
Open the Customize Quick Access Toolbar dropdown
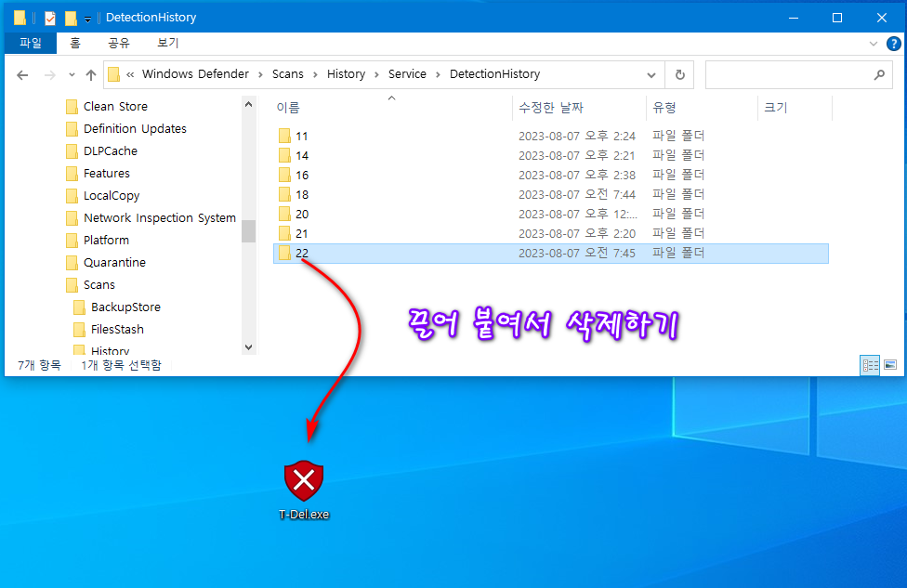[88, 20]
